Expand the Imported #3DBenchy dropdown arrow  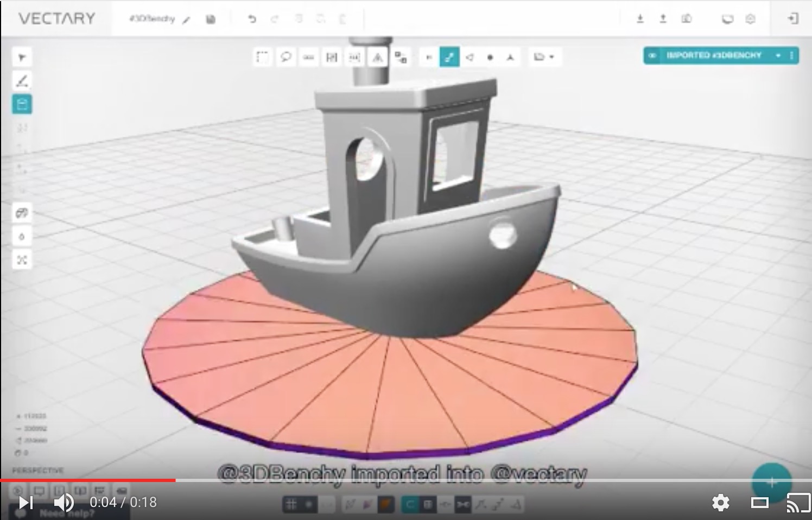[778, 55]
